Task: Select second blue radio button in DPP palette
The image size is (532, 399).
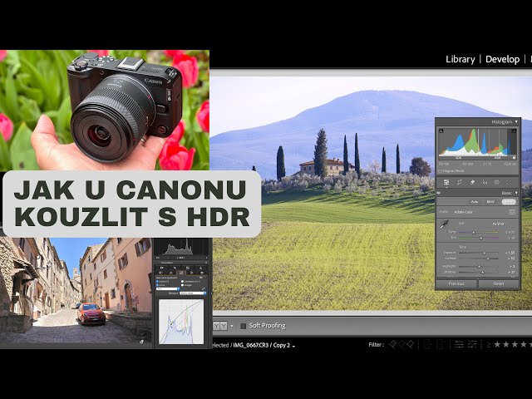Action: tap(157, 285)
